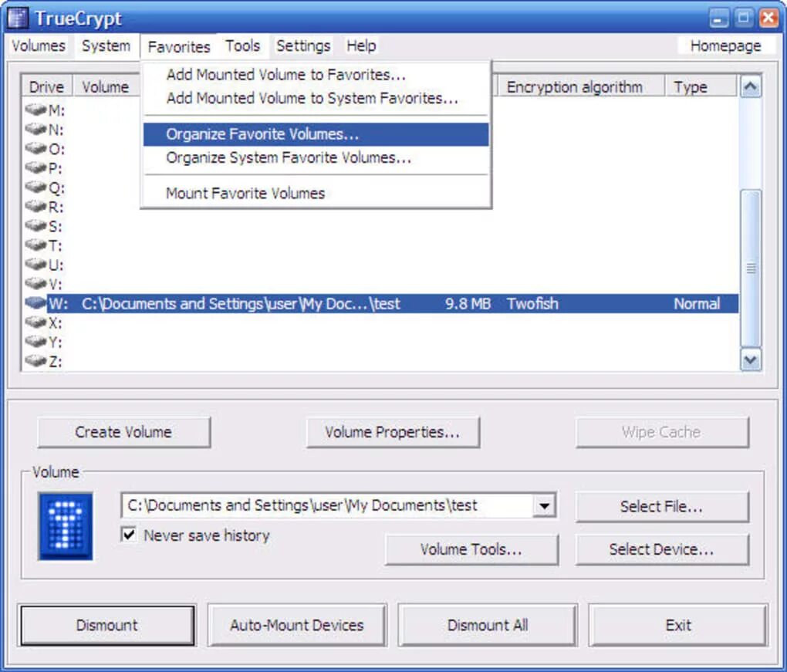The width and height of the screenshot is (787, 672).
Task: Open the volume path dropdown arrow
Action: click(545, 505)
